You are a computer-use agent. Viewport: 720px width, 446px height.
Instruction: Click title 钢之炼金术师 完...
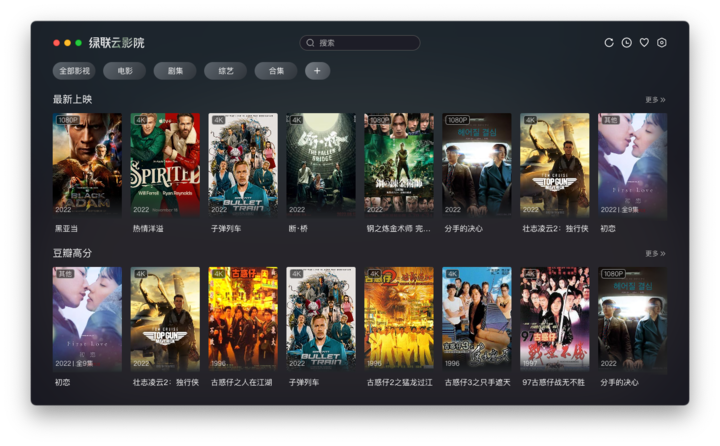click(x=399, y=229)
